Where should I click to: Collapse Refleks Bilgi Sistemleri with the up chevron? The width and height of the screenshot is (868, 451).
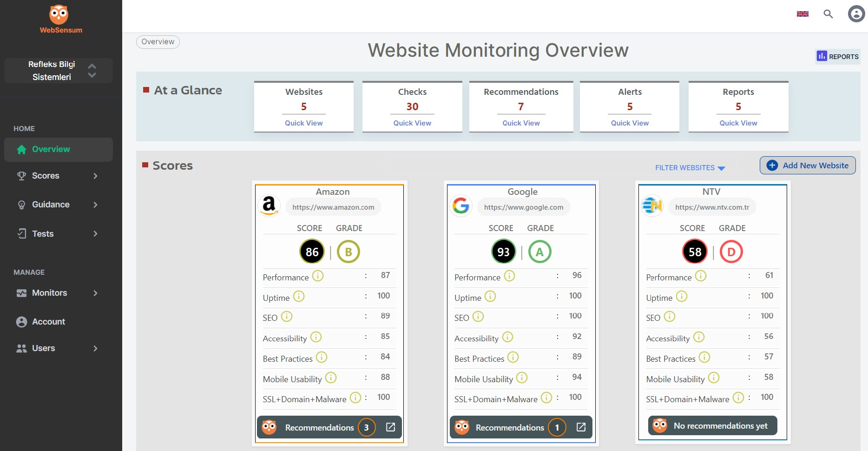[x=92, y=66]
